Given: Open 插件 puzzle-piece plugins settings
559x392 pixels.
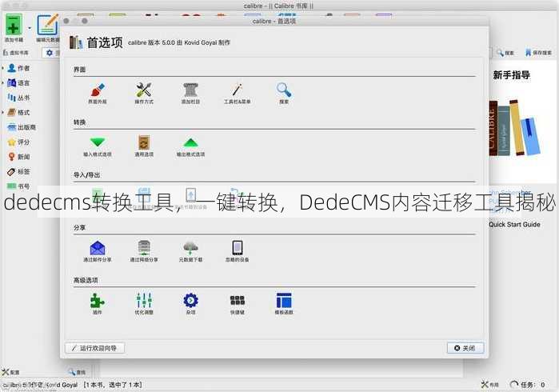Looking at the screenshot, I should [x=98, y=304].
